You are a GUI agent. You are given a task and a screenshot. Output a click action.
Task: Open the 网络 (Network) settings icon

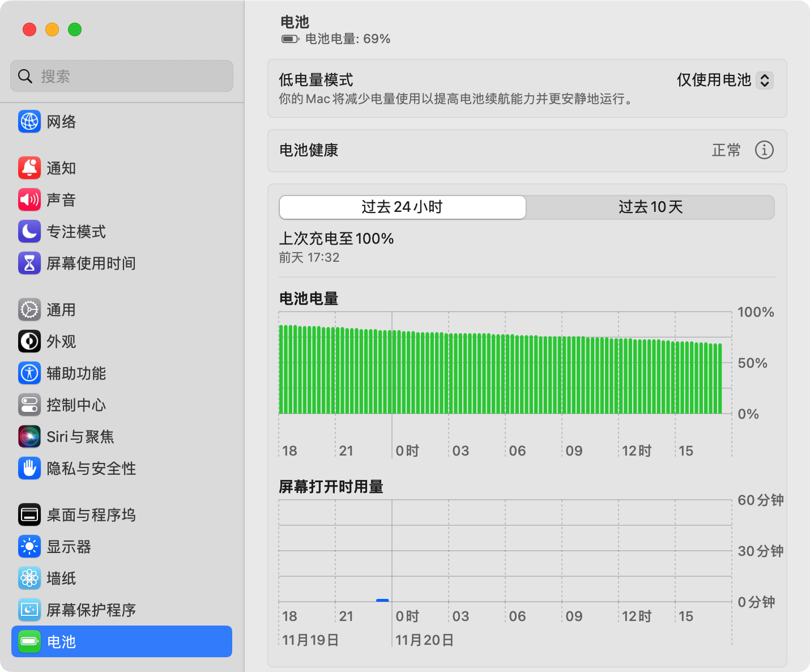29,122
